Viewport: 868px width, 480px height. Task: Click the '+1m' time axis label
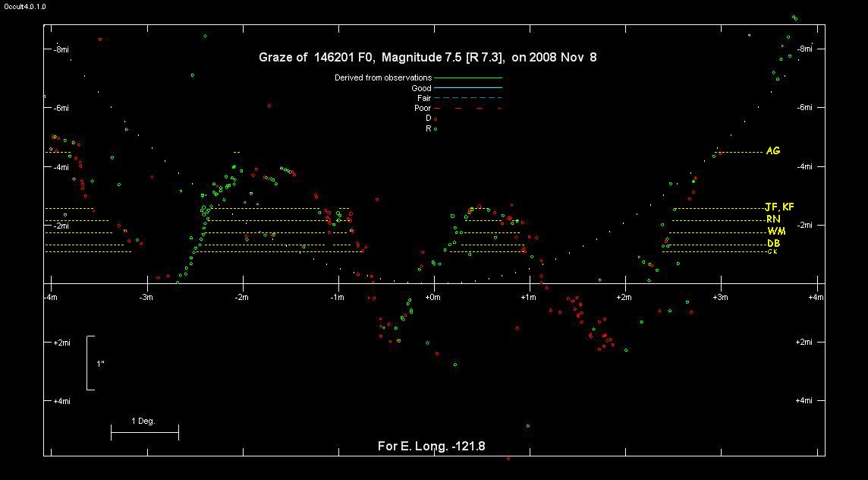pyautogui.click(x=529, y=298)
